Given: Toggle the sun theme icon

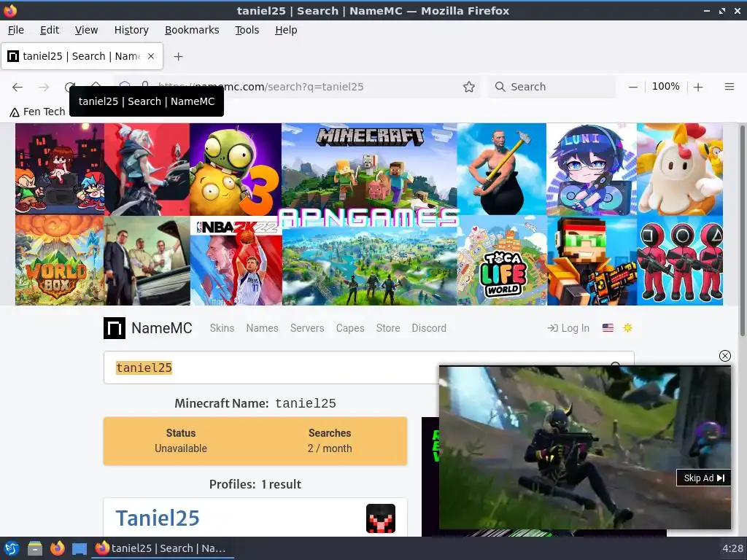Looking at the screenshot, I should pyautogui.click(x=627, y=327).
